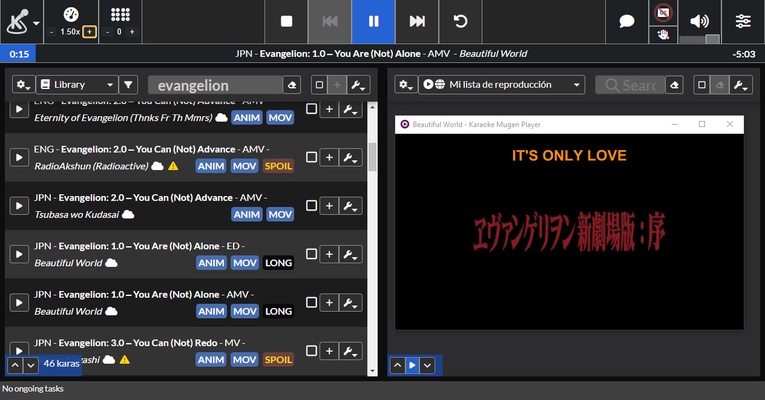Open the library filter funnel
This screenshot has width=765, height=400.
pos(128,85)
